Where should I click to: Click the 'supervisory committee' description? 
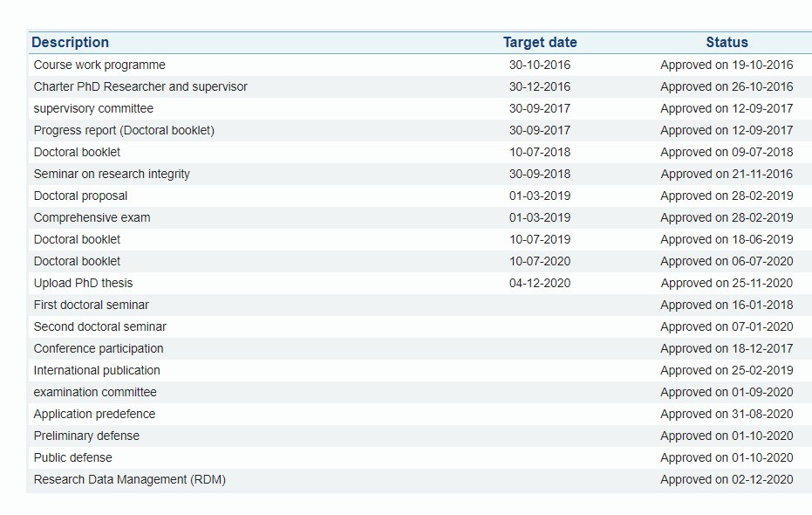[x=93, y=108]
